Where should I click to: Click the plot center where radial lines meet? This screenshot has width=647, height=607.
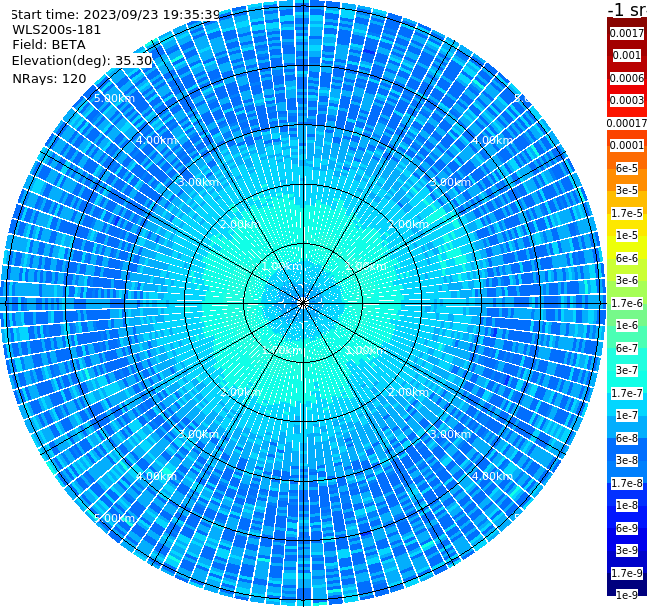click(x=303, y=303)
